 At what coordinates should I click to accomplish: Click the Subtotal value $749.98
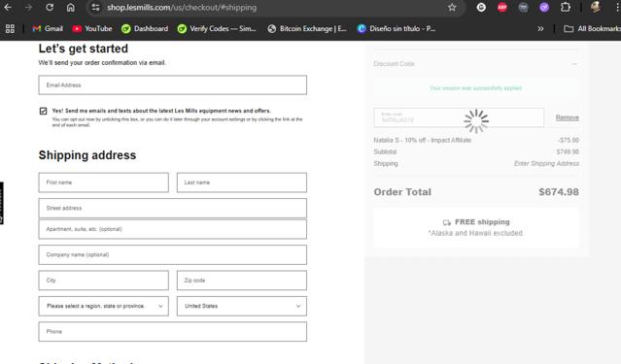568,151
